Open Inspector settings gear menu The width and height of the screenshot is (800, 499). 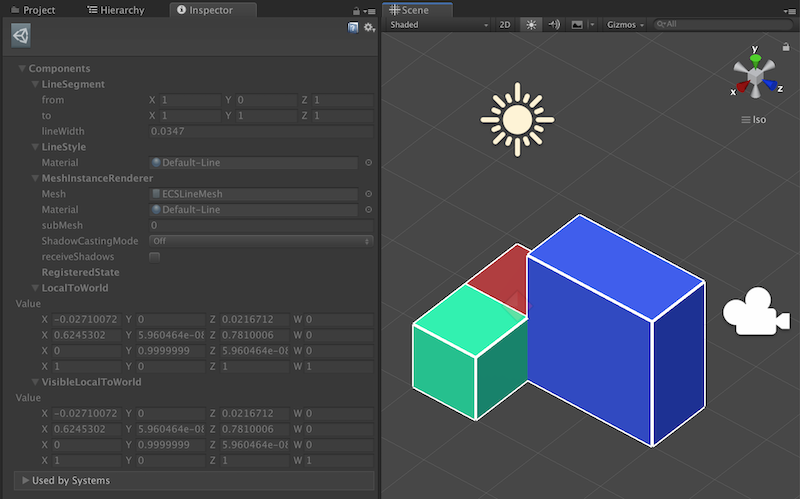coord(369,28)
